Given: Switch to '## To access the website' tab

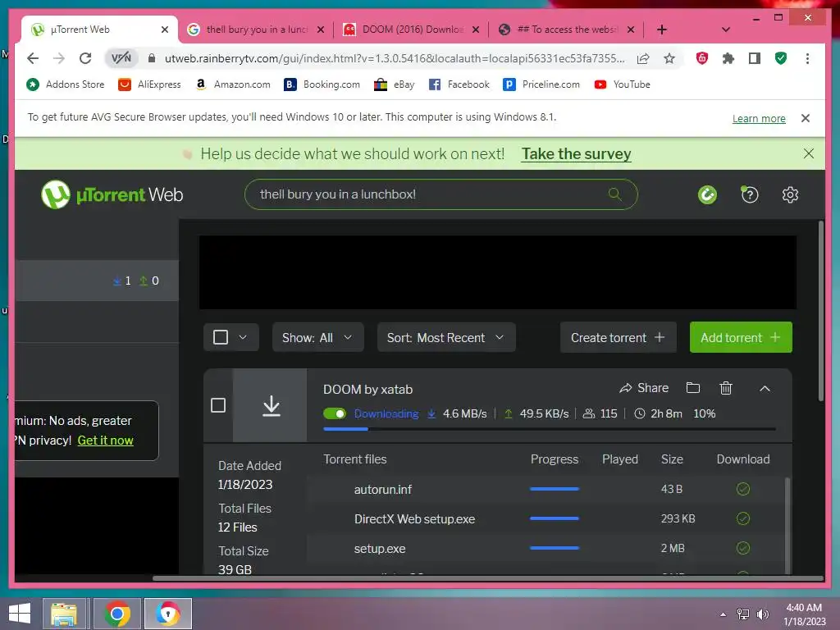Looking at the screenshot, I should tap(566, 30).
